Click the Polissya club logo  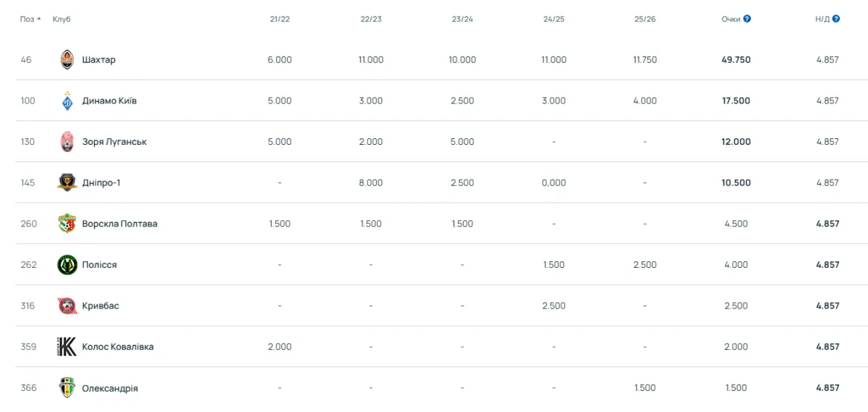pyautogui.click(x=67, y=265)
